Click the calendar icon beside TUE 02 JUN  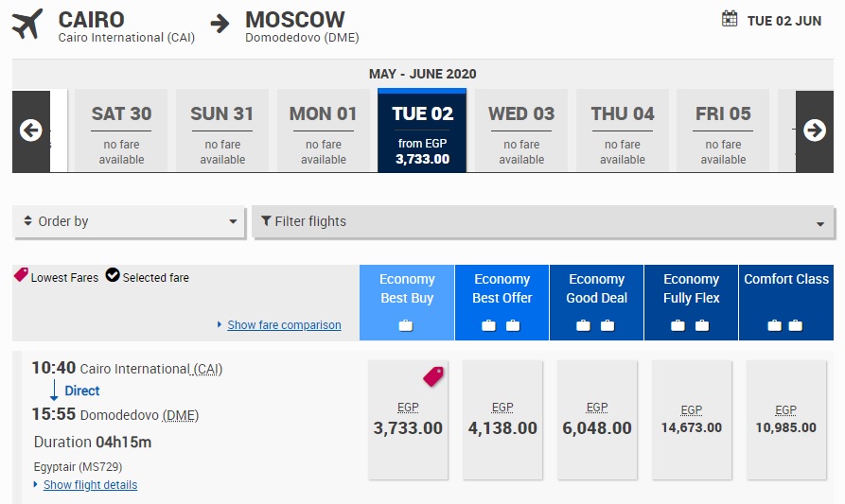tap(730, 19)
